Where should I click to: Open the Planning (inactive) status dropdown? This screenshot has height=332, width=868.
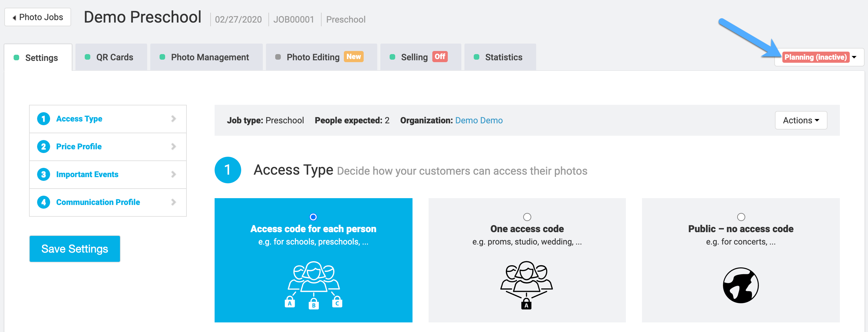(819, 57)
